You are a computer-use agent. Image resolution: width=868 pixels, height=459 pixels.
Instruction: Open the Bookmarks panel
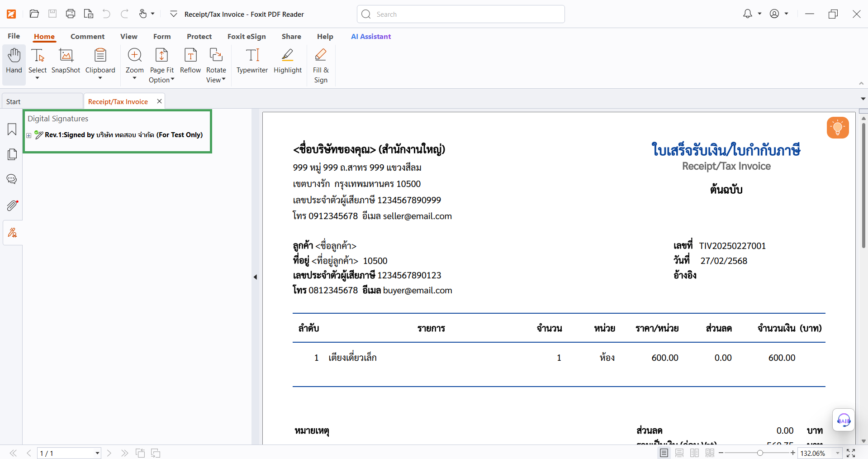(x=12, y=129)
